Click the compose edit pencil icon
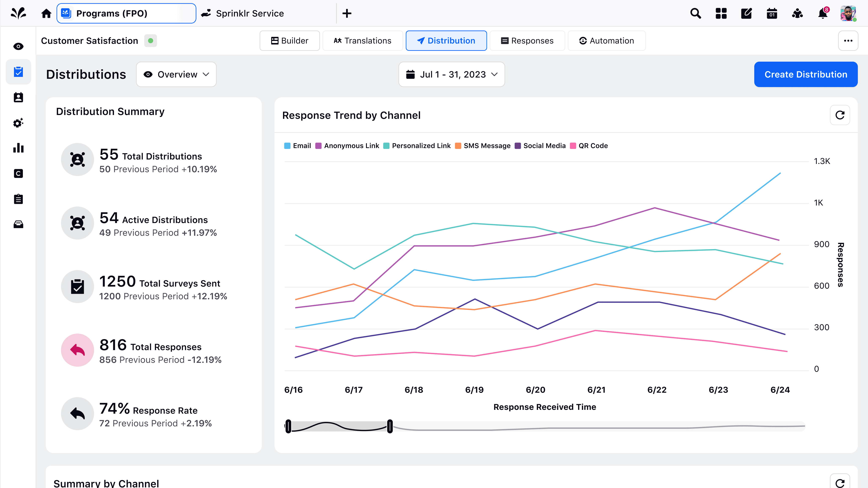 pos(746,14)
